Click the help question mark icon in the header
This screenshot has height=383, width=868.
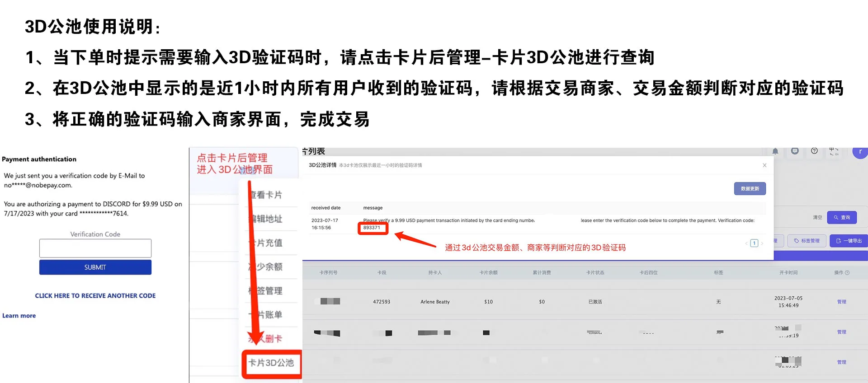pos(814,151)
